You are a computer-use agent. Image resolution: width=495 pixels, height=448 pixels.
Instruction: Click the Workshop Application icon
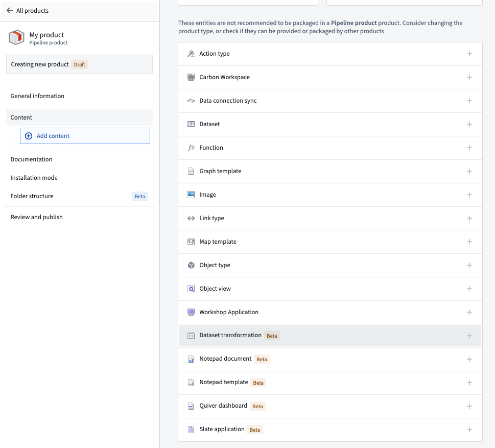pos(191,312)
